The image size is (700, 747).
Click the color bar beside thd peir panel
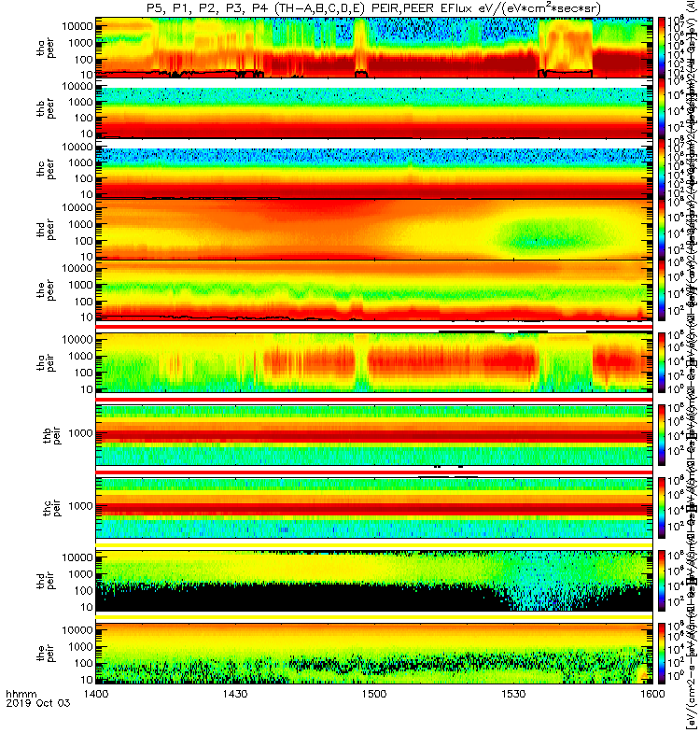tap(662, 581)
